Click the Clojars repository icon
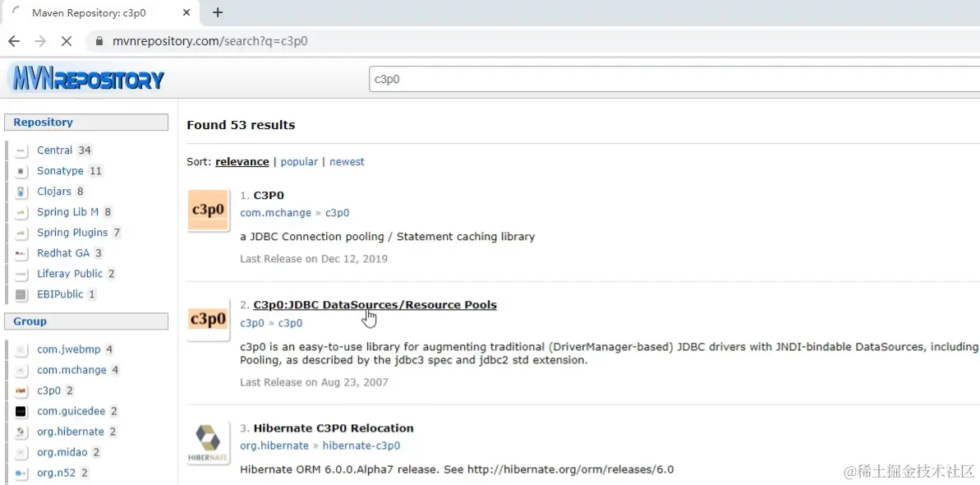 pyautogui.click(x=22, y=192)
